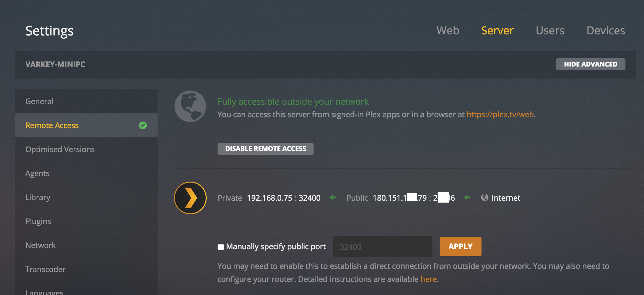Click the green check icon beside Remote Access
Image resolution: width=644 pixels, height=295 pixels.
pyautogui.click(x=143, y=125)
